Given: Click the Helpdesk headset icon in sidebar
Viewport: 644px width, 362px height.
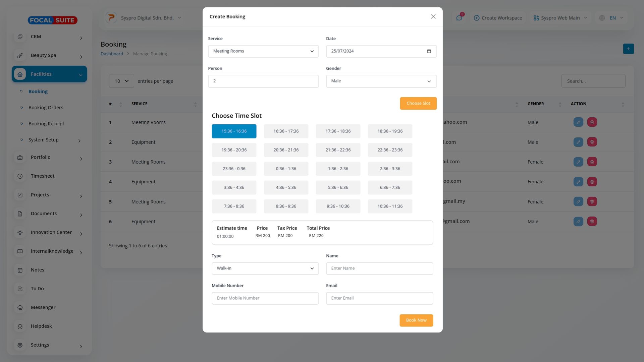Looking at the screenshot, I should tap(20, 326).
